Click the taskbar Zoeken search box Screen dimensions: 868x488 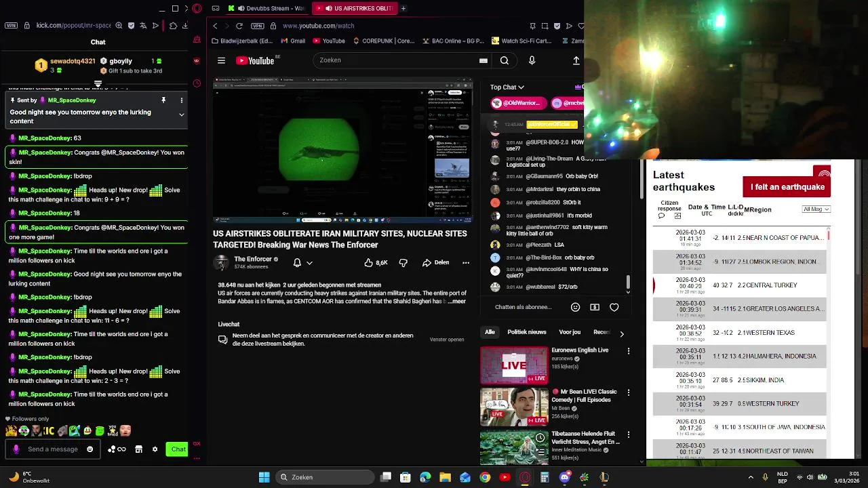325,477
